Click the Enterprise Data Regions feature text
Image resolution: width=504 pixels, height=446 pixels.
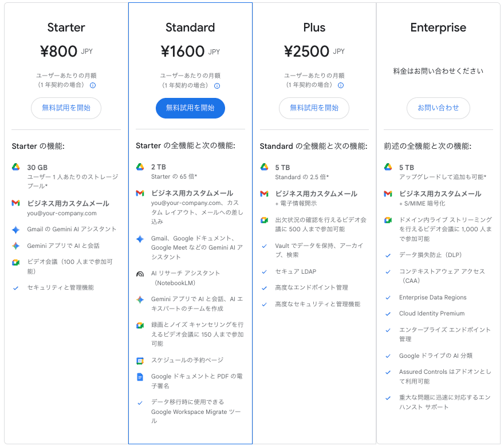tap(432, 298)
